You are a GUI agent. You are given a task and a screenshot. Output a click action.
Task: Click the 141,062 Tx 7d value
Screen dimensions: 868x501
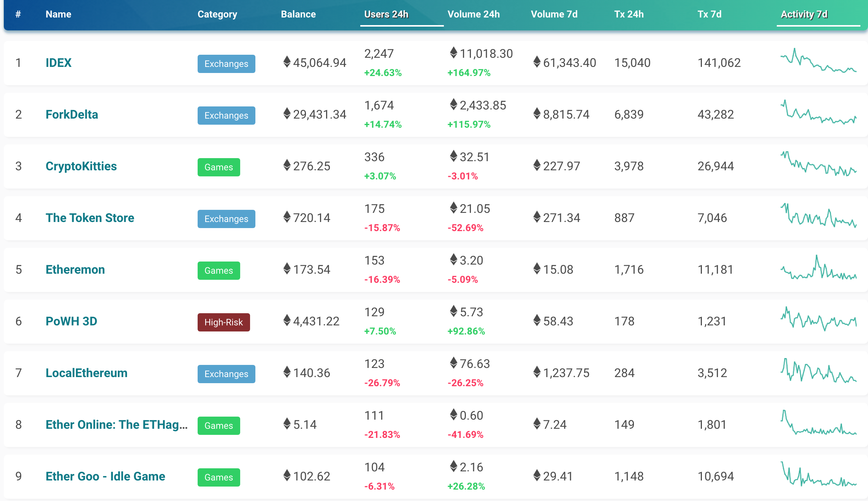(719, 63)
